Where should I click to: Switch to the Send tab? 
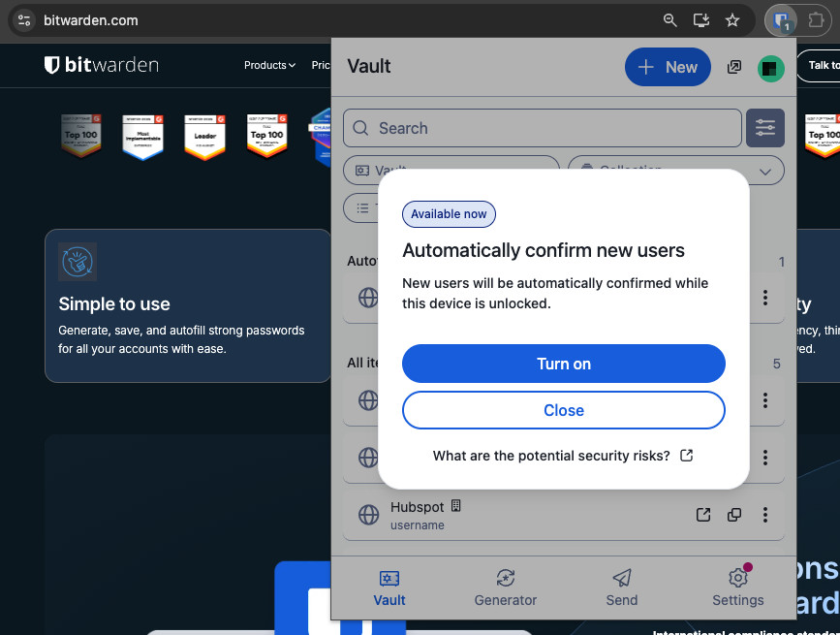622,587
